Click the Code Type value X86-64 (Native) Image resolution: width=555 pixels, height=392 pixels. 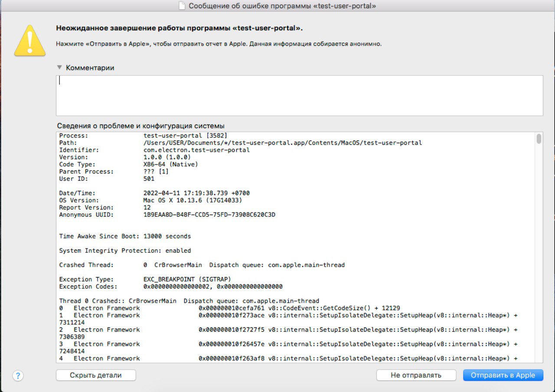coord(170,164)
